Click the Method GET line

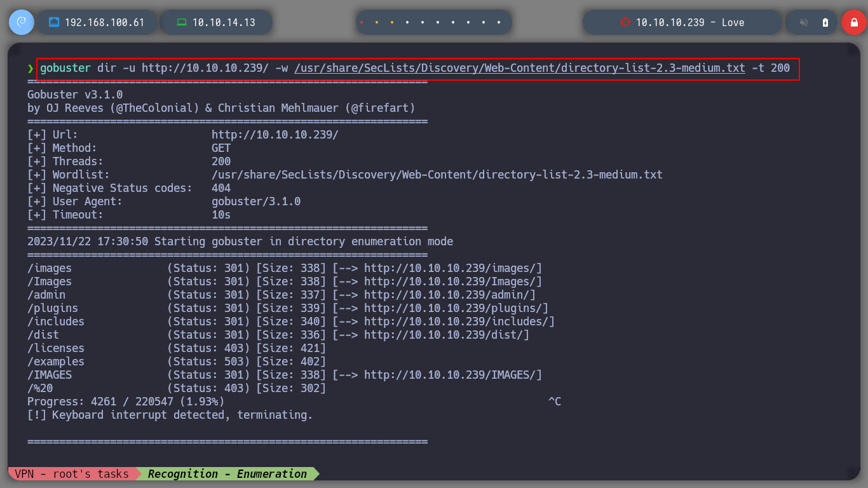coord(129,148)
